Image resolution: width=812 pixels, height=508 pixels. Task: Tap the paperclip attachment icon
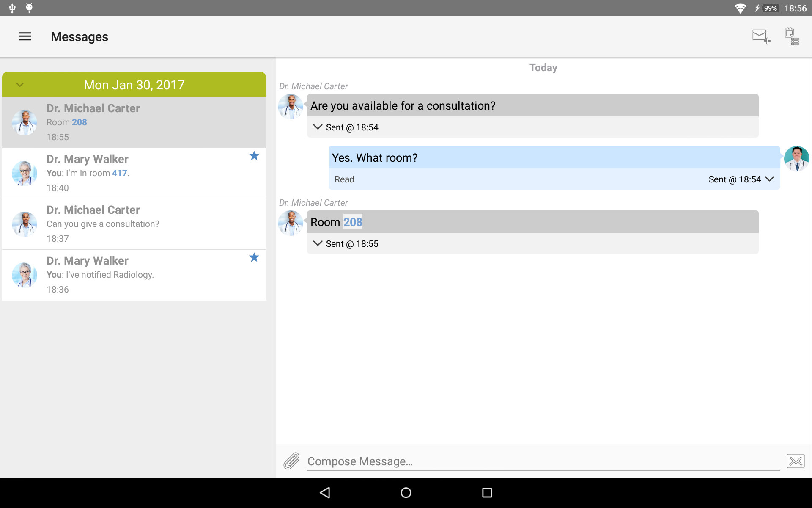[x=291, y=461]
